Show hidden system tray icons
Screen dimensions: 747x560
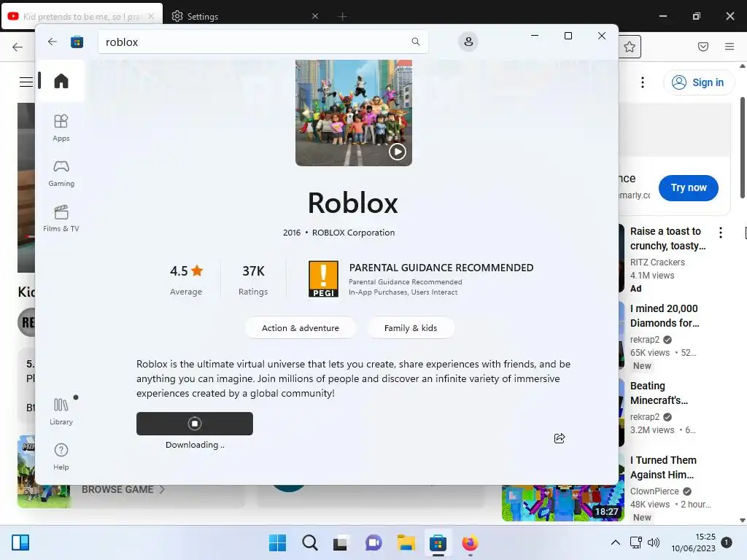(x=615, y=542)
